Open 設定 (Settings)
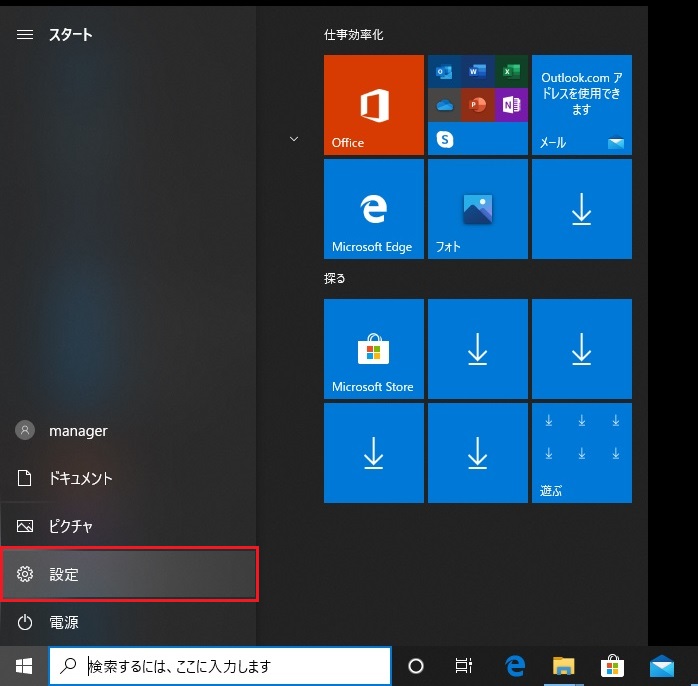698x686 pixels. tap(129, 574)
